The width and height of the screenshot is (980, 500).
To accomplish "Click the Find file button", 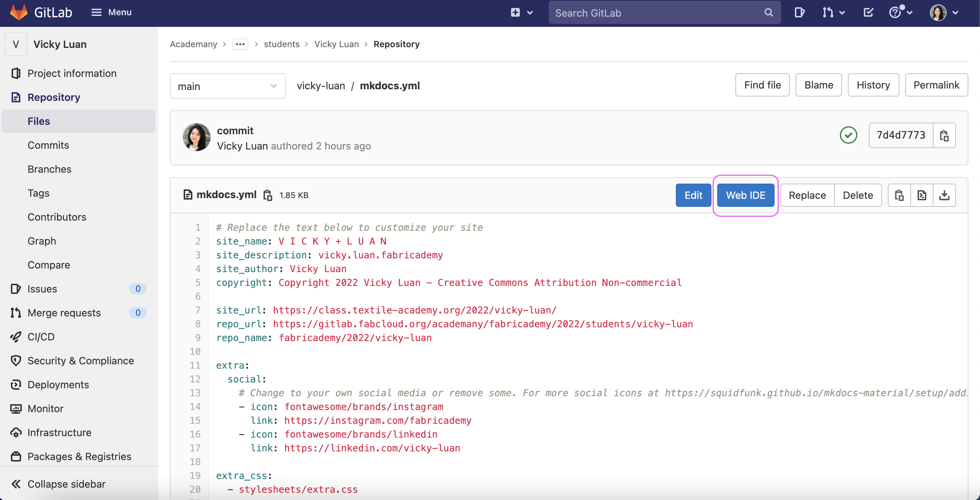I will pyautogui.click(x=762, y=85).
